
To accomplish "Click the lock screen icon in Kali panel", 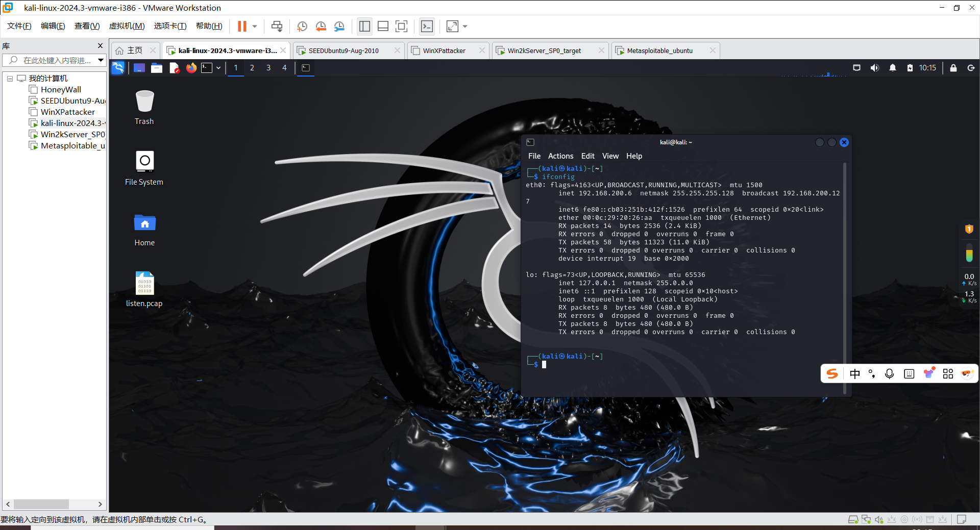I will [953, 68].
